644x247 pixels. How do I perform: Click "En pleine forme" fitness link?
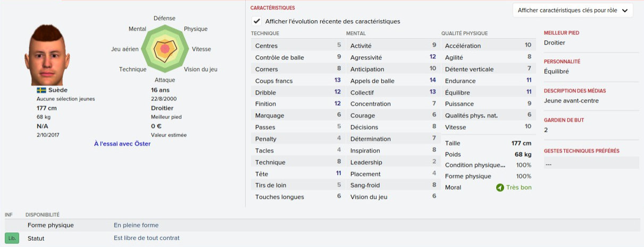click(x=136, y=225)
